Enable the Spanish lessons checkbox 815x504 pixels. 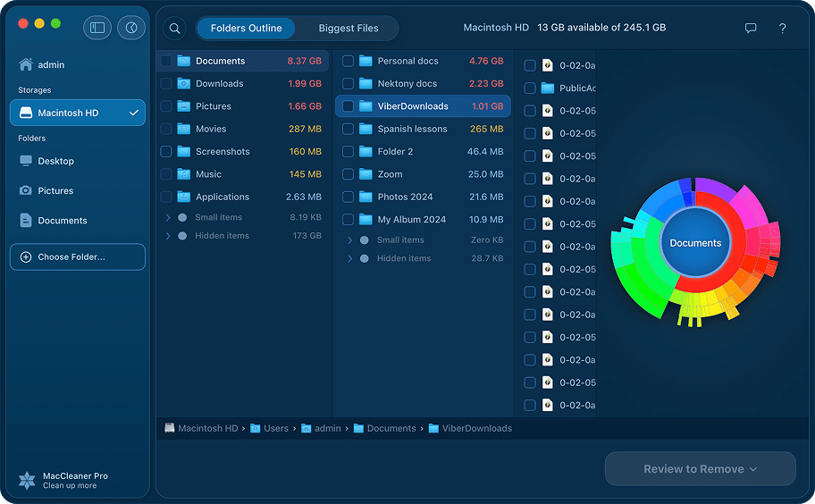click(x=349, y=130)
